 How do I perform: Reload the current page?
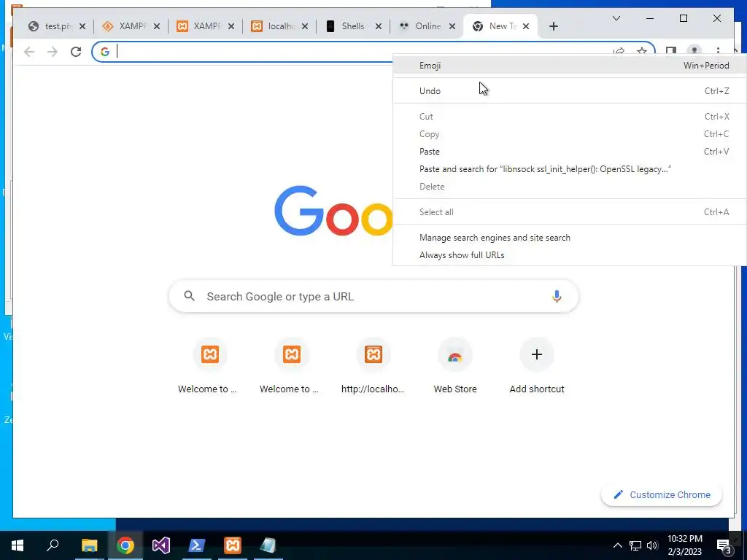click(x=76, y=52)
